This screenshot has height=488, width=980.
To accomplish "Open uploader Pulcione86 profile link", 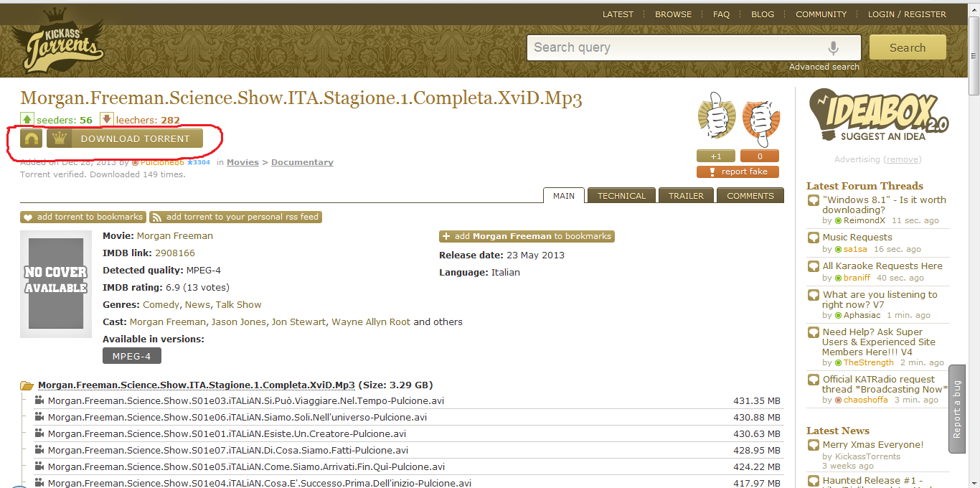I will point(162,162).
